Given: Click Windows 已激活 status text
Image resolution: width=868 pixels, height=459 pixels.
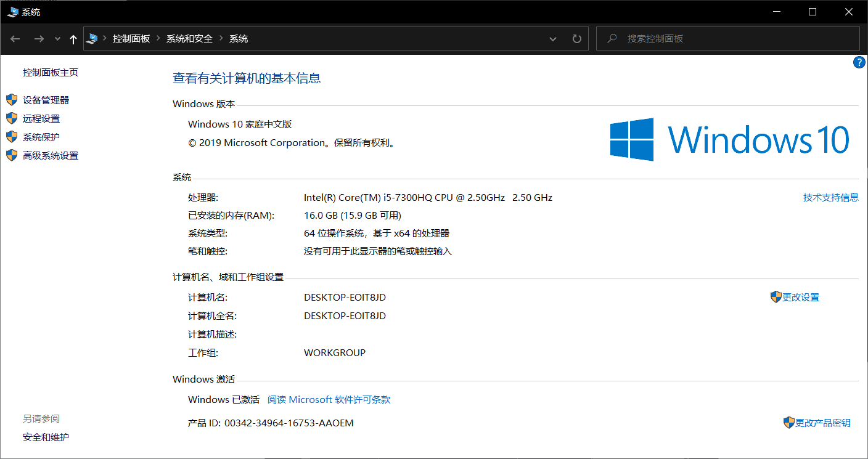Looking at the screenshot, I should pos(224,400).
